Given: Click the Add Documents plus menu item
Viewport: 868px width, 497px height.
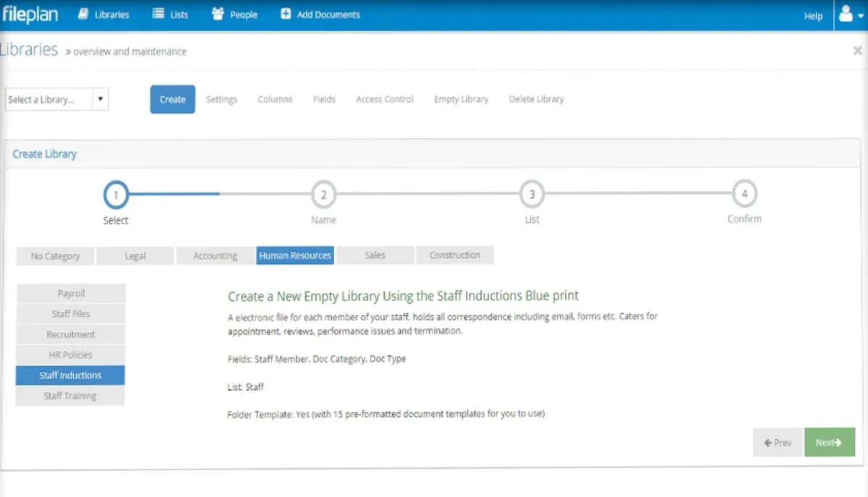Looking at the screenshot, I should [320, 14].
